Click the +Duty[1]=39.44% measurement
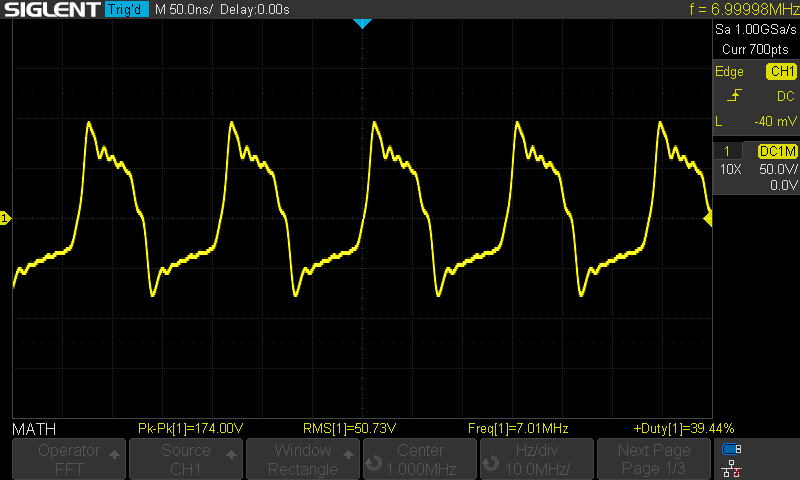This screenshot has height=480, width=800. click(684, 428)
